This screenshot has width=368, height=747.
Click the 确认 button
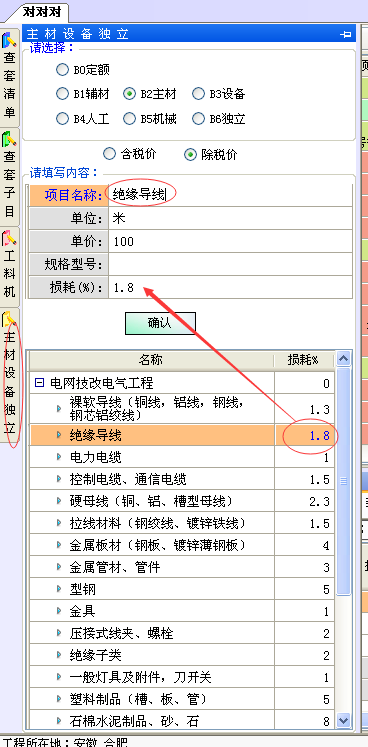[160, 323]
